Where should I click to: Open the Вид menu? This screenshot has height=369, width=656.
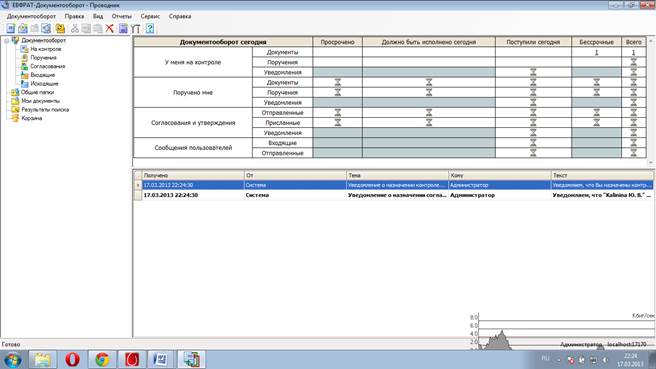(x=98, y=16)
